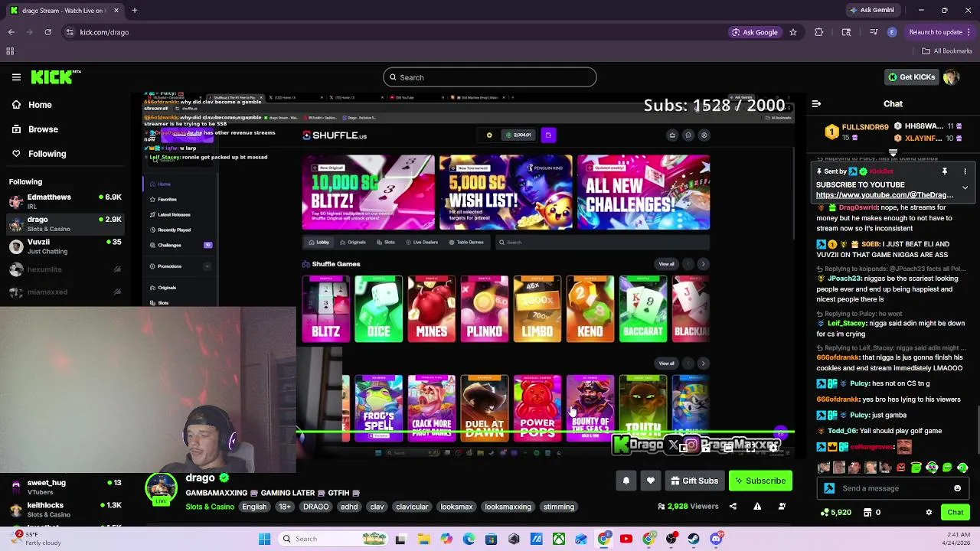Open Steam from the taskbar
The height and width of the screenshot is (551, 980).
point(694,539)
